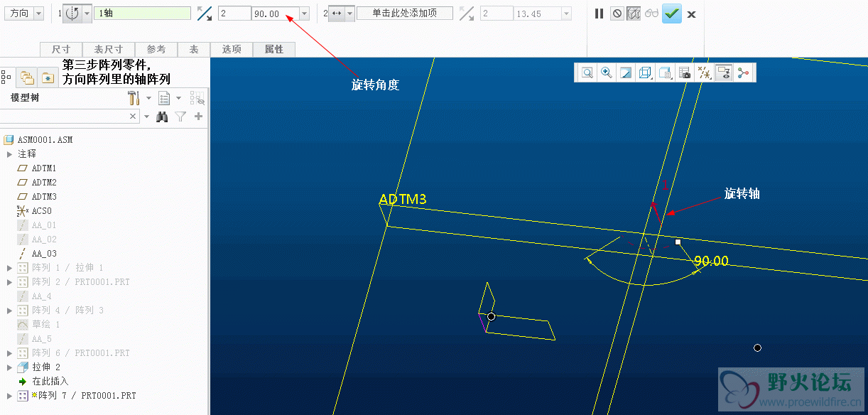Open the 表尺寸 tab
The height and width of the screenshot is (415, 868).
pos(109,49)
